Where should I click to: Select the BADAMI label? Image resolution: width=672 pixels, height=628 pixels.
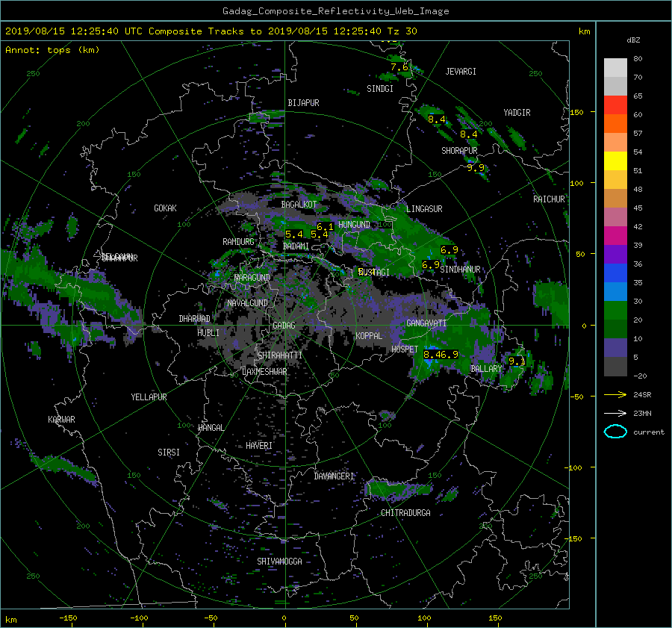296,246
